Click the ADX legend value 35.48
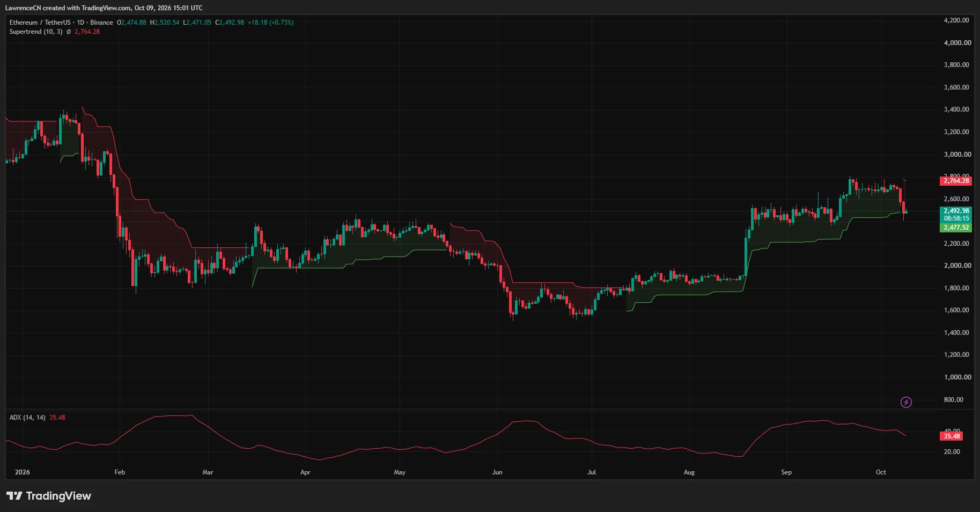The height and width of the screenshot is (512, 980). click(x=57, y=418)
